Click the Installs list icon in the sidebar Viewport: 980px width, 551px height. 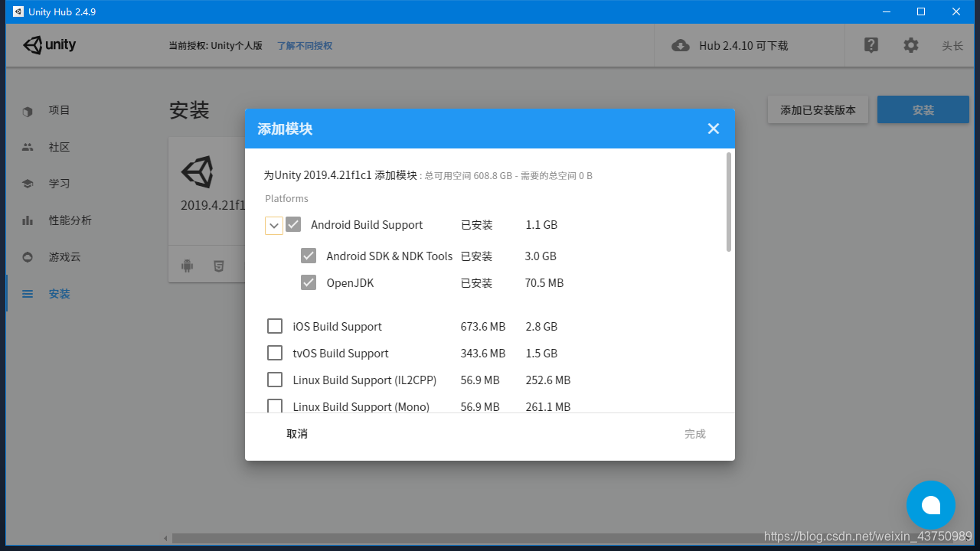click(28, 294)
